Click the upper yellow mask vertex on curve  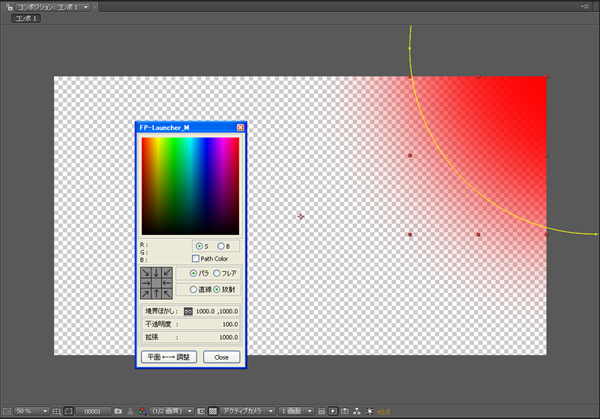[x=410, y=48]
